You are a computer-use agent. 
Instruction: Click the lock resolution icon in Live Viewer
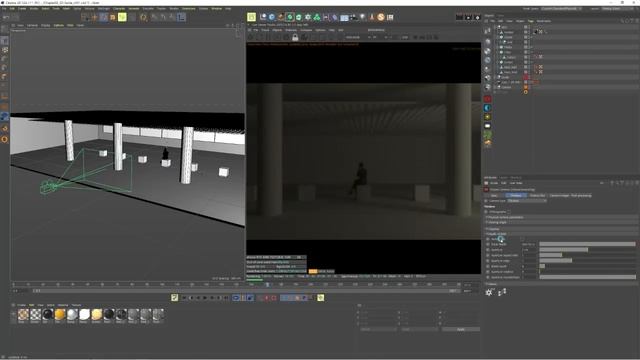tap(295, 37)
